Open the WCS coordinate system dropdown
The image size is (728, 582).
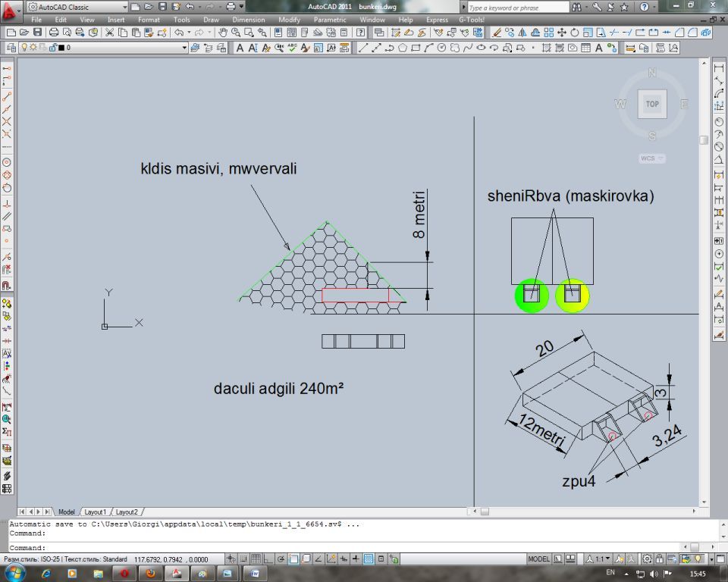tap(652, 158)
